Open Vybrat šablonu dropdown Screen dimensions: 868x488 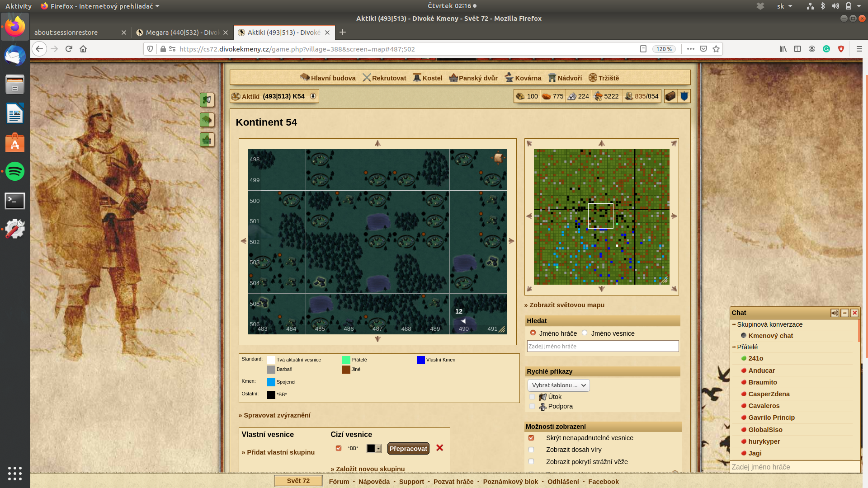[x=558, y=385]
